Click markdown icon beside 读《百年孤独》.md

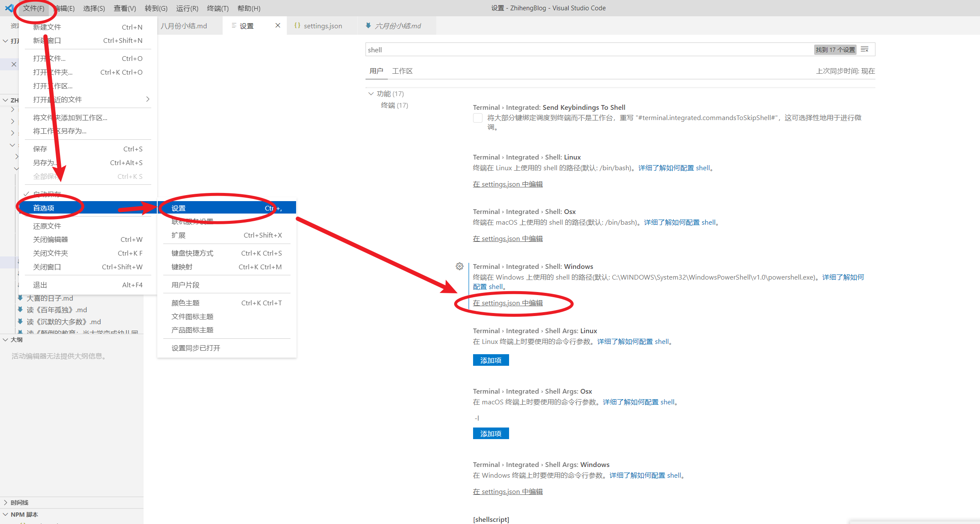pos(20,309)
